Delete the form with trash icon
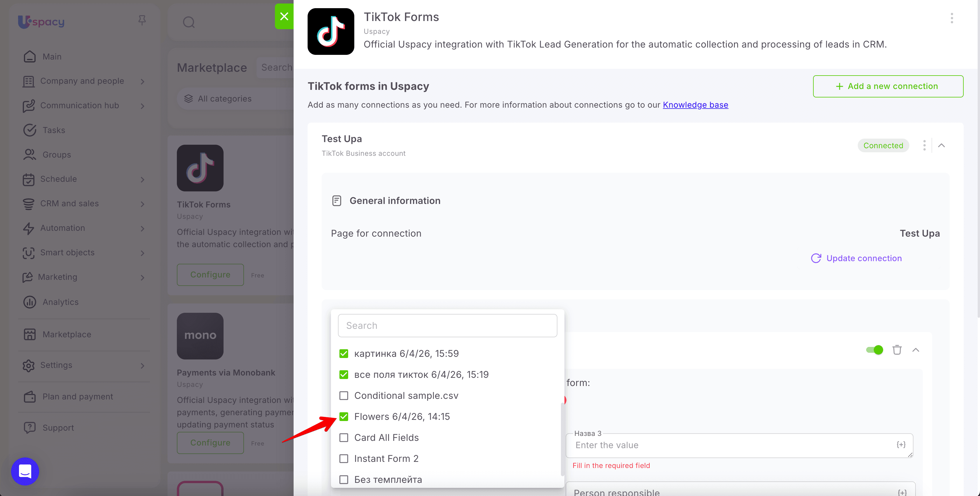The width and height of the screenshot is (980, 496). pyautogui.click(x=897, y=350)
